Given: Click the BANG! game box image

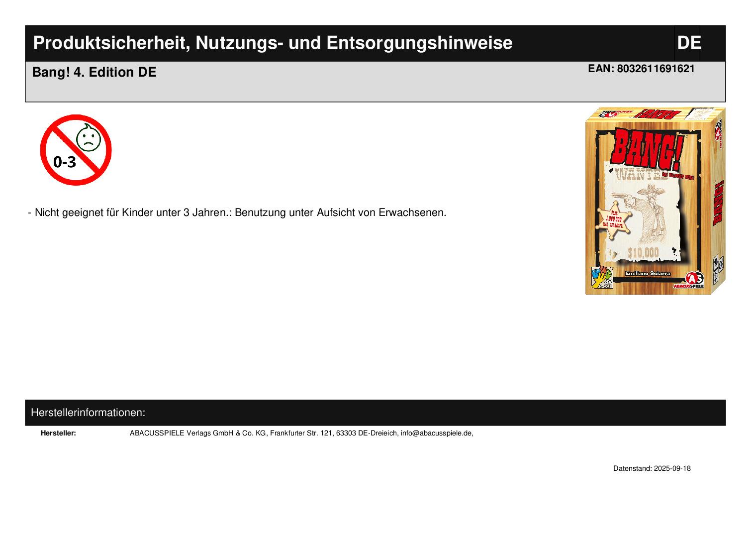Looking at the screenshot, I should [655, 201].
